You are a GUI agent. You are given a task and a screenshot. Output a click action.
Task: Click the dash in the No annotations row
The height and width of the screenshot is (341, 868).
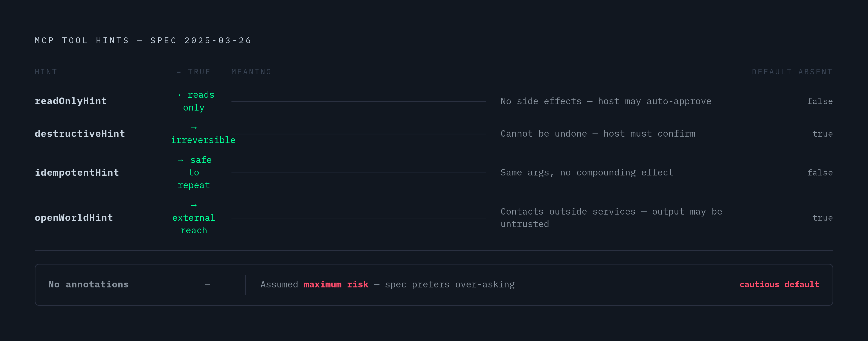click(208, 285)
